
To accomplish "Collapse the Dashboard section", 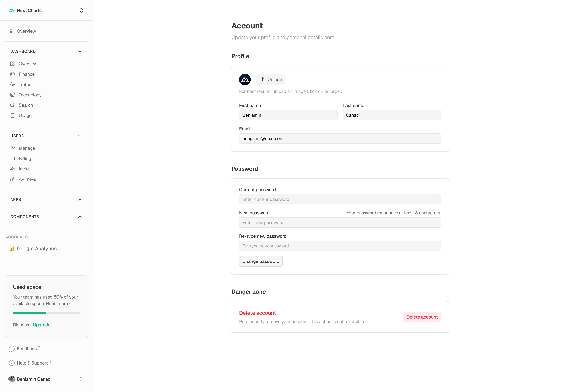I will 80,51.
